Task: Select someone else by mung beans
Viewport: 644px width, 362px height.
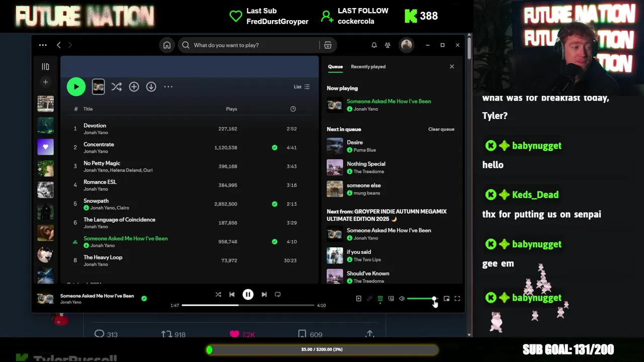Action: pyautogui.click(x=390, y=189)
